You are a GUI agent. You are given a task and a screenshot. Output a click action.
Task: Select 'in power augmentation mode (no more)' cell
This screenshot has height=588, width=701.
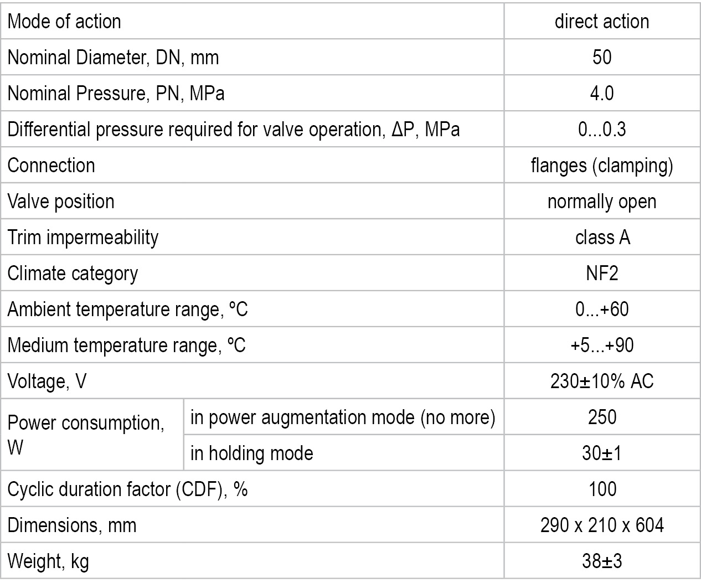click(x=342, y=417)
